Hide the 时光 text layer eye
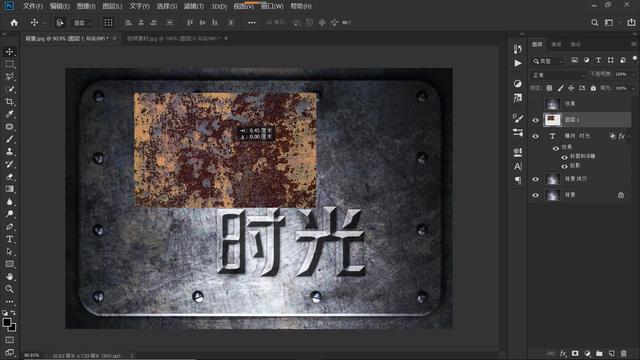Viewport: 640px width, 360px height. coord(536,136)
